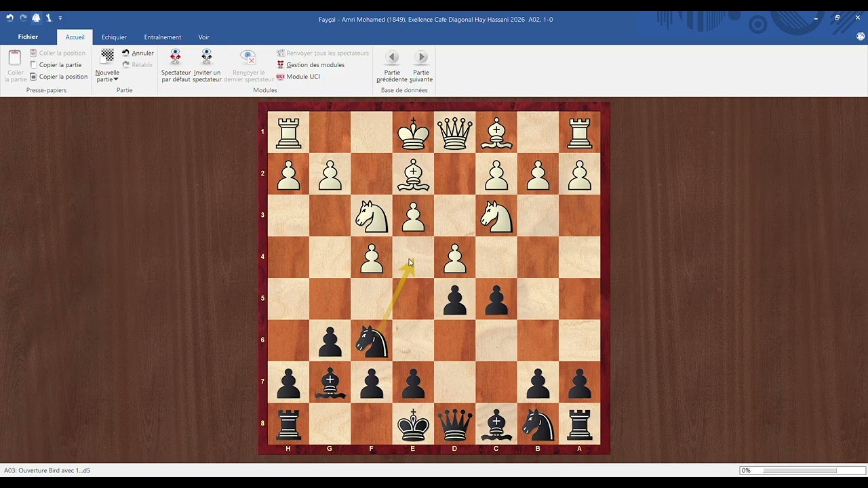The width and height of the screenshot is (868, 488).
Task: Go to Partie suivante
Action: coord(421,66)
